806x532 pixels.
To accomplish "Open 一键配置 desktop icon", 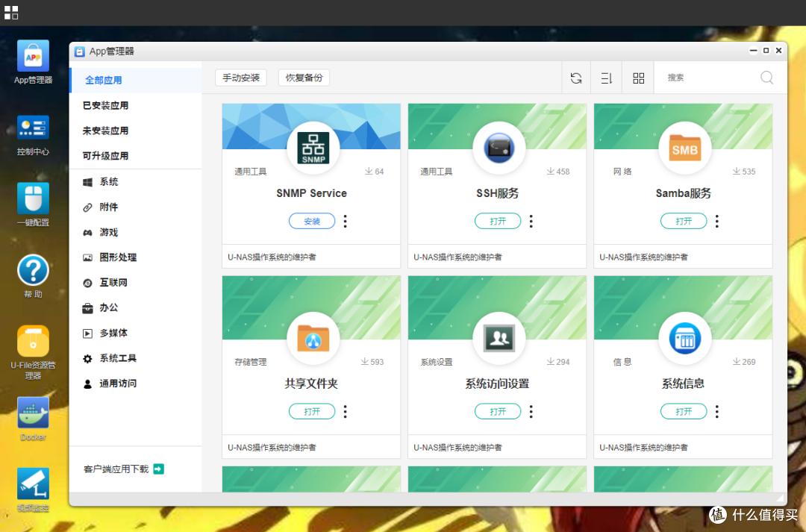I will click(x=33, y=198).
